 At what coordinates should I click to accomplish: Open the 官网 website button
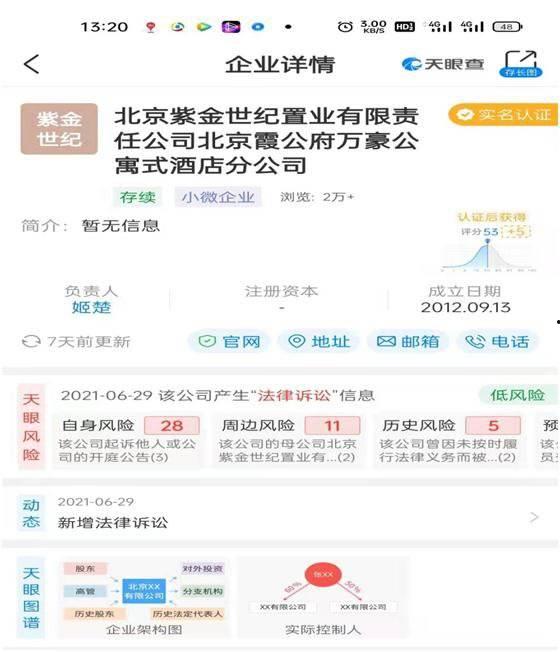pos(229,342)
